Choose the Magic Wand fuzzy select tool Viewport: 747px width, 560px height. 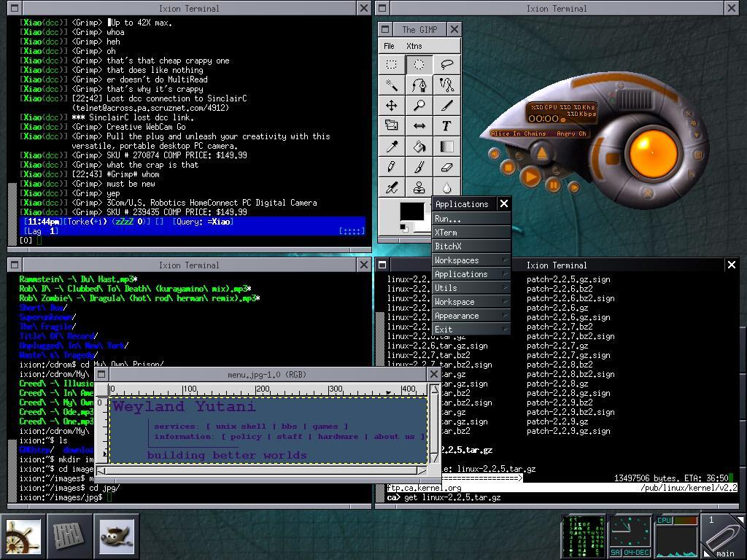392,85
